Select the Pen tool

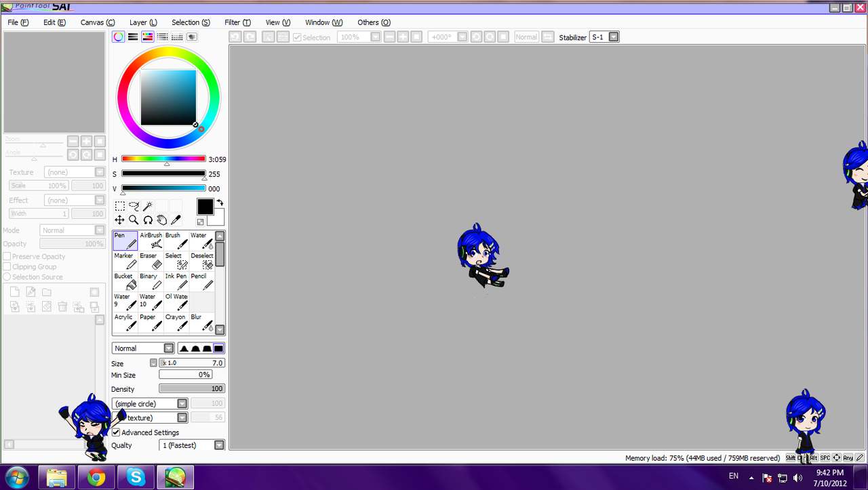125,241
